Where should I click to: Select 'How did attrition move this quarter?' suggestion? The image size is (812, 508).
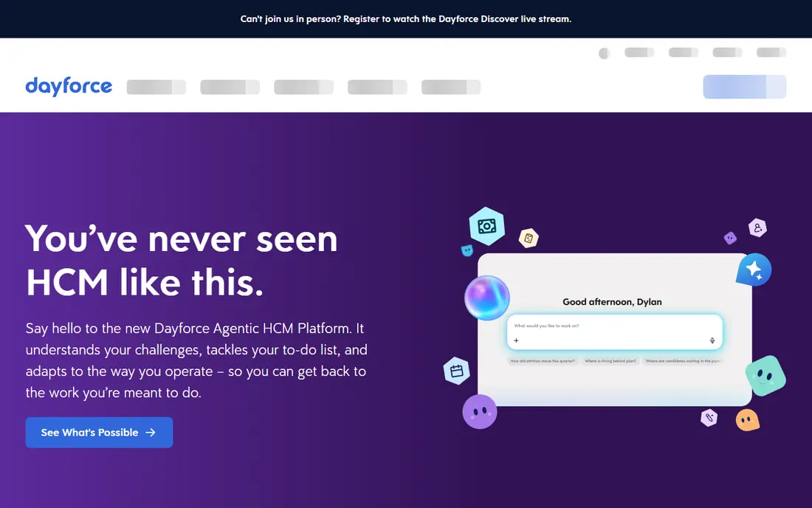[x=543, y=361]
